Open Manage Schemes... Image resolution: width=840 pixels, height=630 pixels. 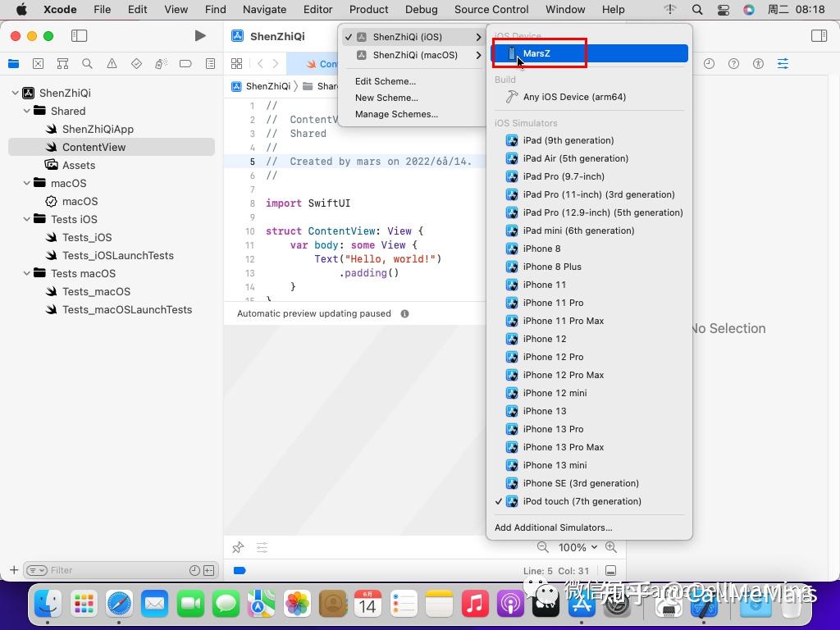coord(396,114)
